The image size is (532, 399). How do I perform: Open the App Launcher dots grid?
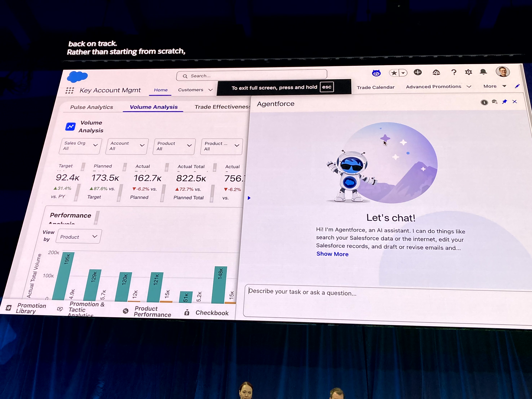[70, 90]
